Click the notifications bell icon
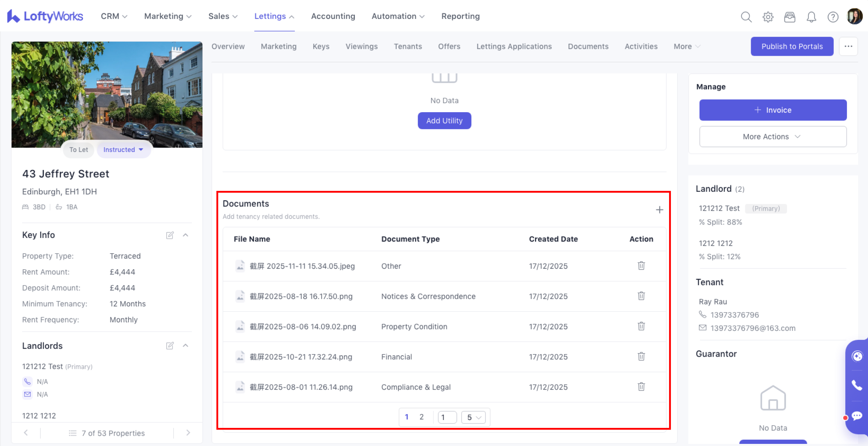The image size is (868, 446). click(x=811, y=17)
